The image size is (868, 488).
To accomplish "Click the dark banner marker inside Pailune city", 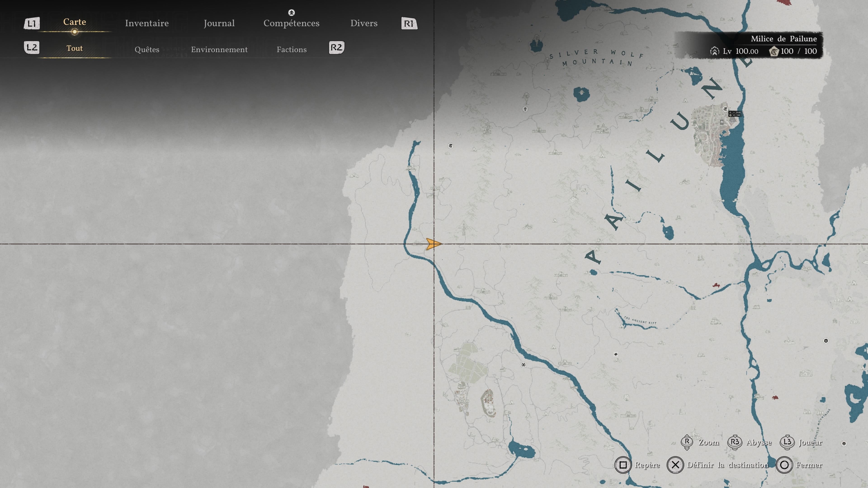I will tap(722, 122).
